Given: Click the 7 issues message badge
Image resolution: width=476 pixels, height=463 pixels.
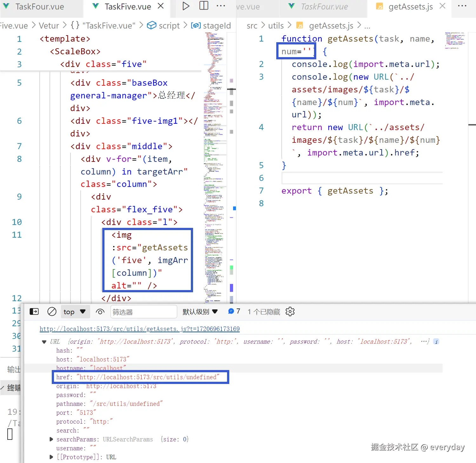Looking at the screenshot, I should click(234, 311).
